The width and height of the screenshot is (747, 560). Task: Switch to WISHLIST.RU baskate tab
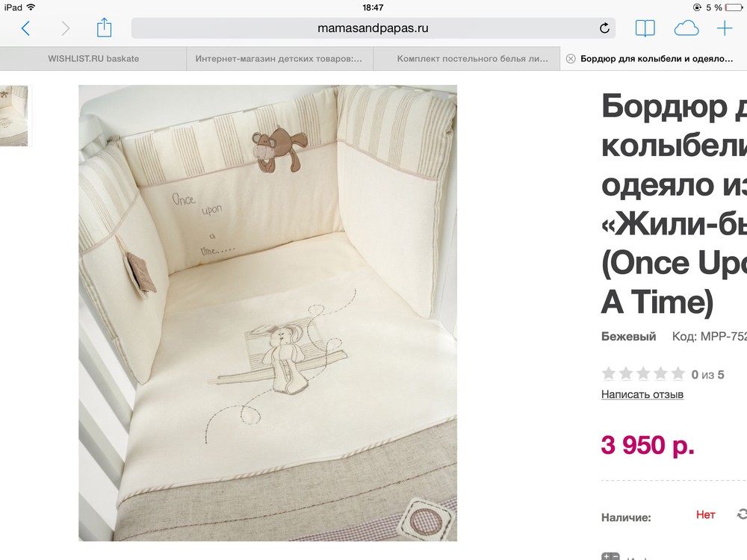click(x=93, y=58)
